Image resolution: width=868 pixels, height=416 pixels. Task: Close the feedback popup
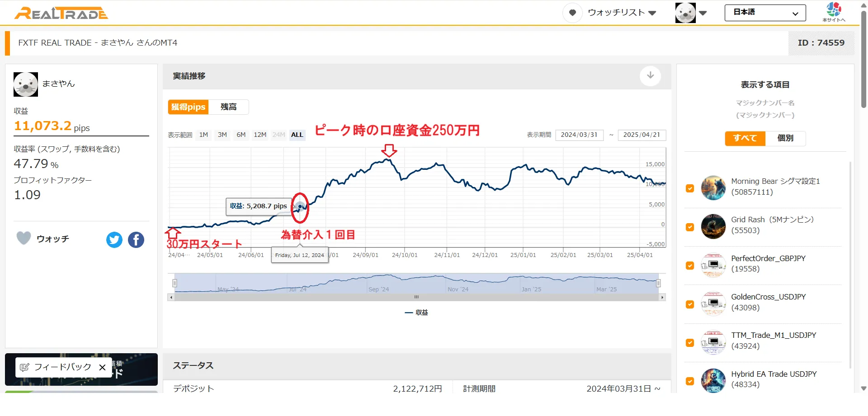[x=102, y=367]
